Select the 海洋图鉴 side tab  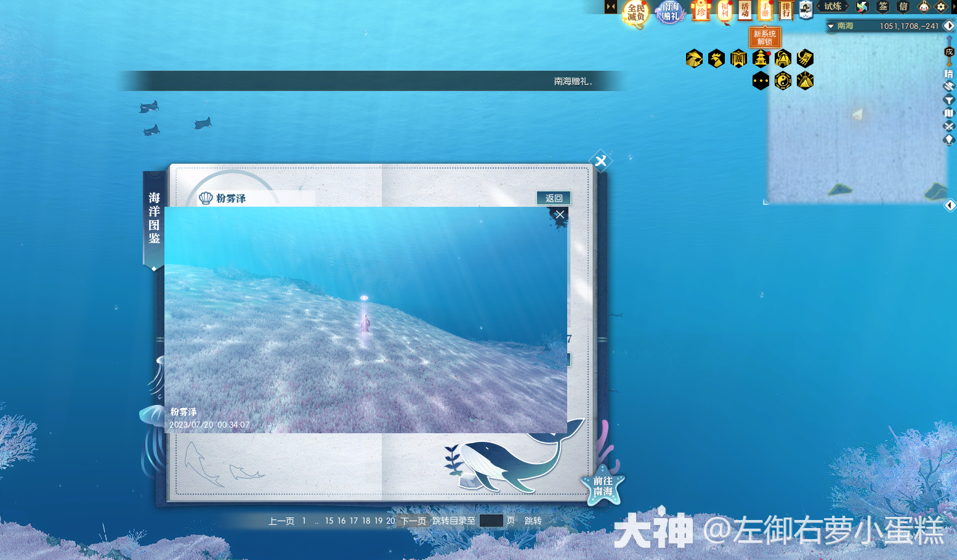coord(154,218)
